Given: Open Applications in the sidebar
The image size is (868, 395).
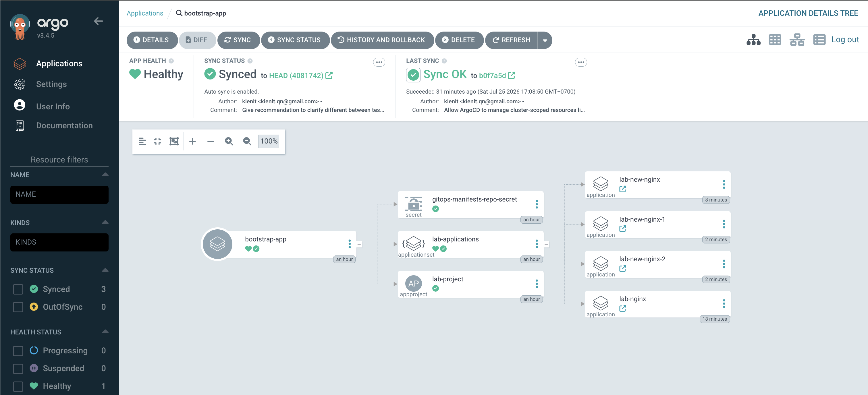Looking at the screenshot, I should point(59,63).
